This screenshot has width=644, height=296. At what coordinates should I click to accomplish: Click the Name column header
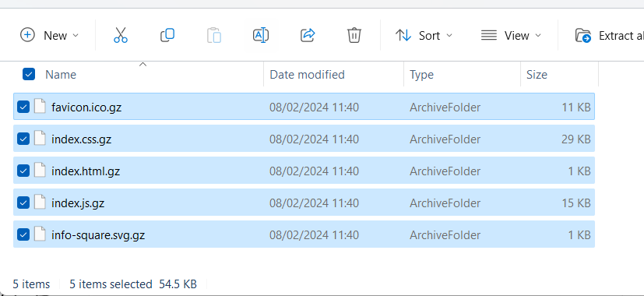point(61,75)
